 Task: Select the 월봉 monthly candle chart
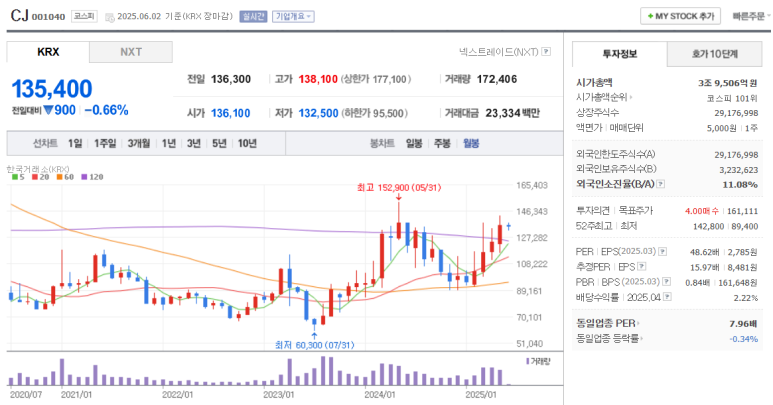[x=471, y=143]
